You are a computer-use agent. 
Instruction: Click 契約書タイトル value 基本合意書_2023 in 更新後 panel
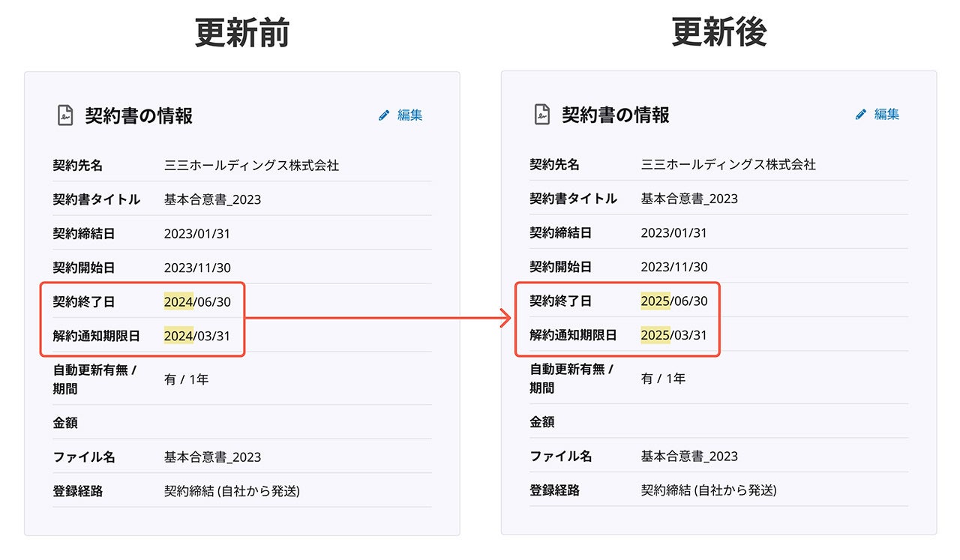690,199
